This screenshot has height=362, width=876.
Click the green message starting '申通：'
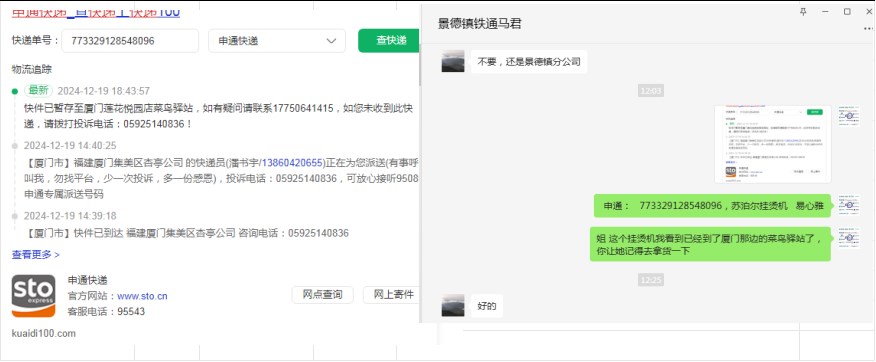713,206
